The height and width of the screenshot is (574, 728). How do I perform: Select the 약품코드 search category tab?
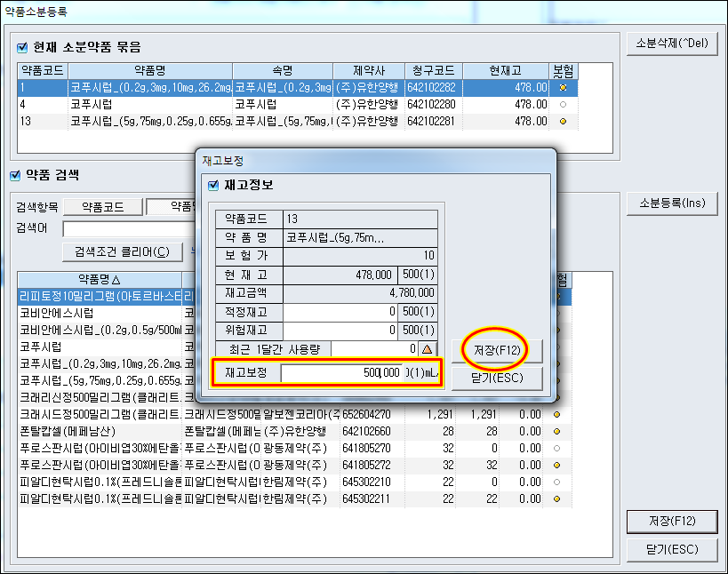coord(103,207)
